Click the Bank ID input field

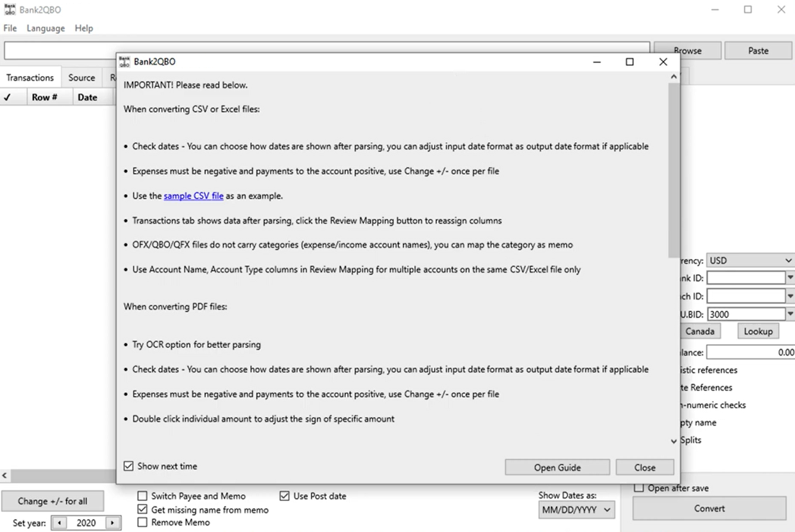746,278
